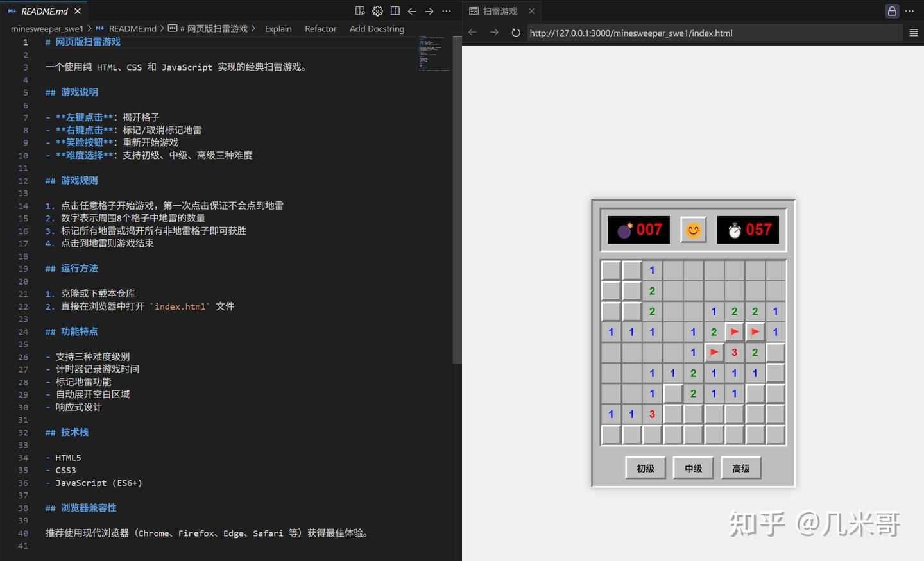924x561 pixels.
Task: Go forward in the Simple Browser
Action: click(x=493, y=33)
